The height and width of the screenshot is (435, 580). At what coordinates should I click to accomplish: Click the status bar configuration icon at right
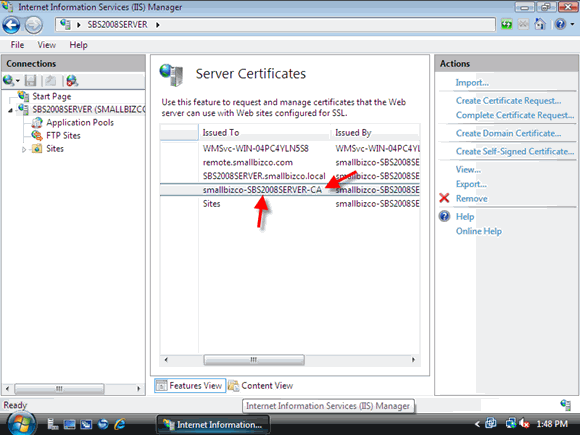[566, 405]
